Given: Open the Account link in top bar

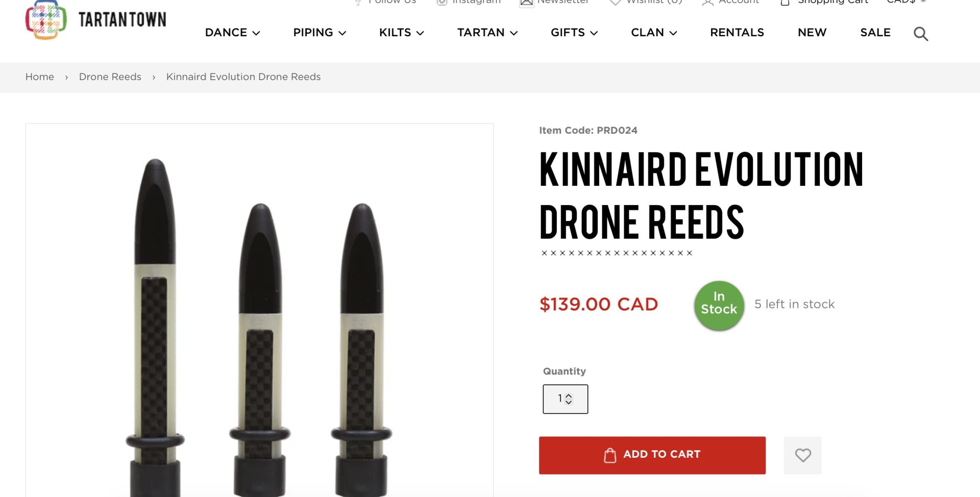Looking at the screenshot, I should (x=738, y=2).
